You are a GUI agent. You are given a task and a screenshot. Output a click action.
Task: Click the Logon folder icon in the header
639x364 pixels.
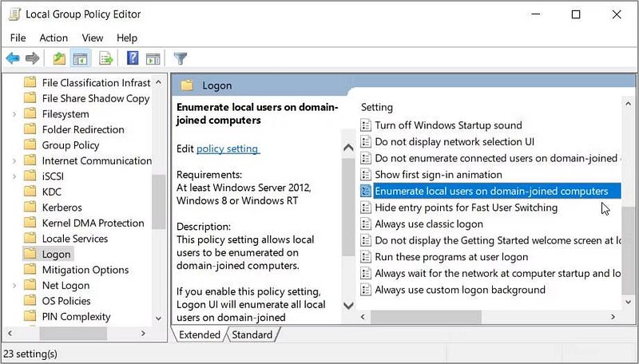click(x=187, y=85)
